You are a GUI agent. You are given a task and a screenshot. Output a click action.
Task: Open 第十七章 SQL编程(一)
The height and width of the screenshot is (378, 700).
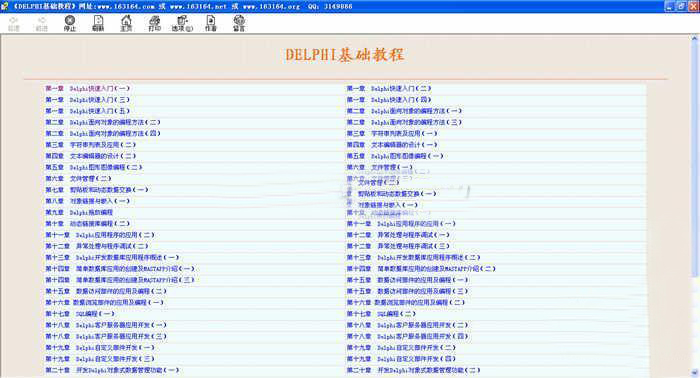pos(80,314)
